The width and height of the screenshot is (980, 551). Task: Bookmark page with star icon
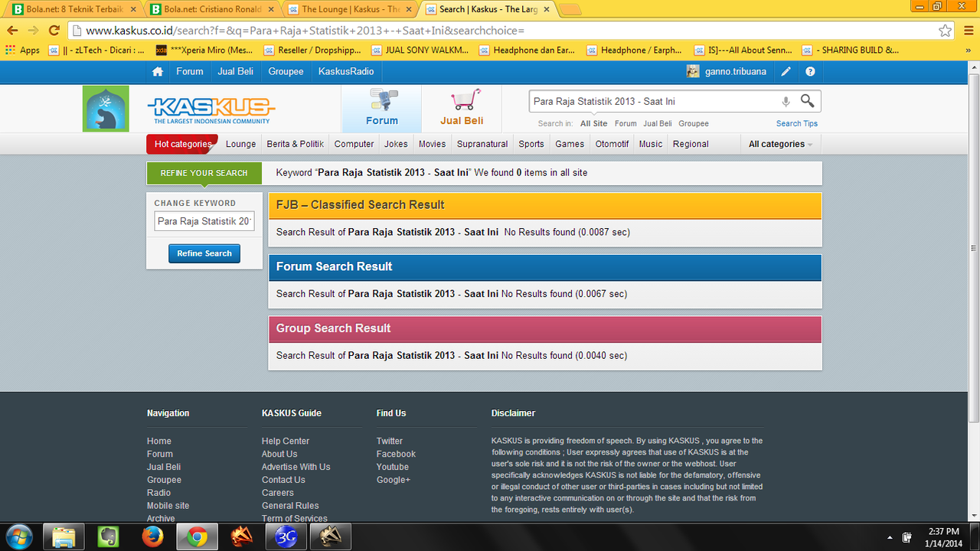[x=946, y=31]
